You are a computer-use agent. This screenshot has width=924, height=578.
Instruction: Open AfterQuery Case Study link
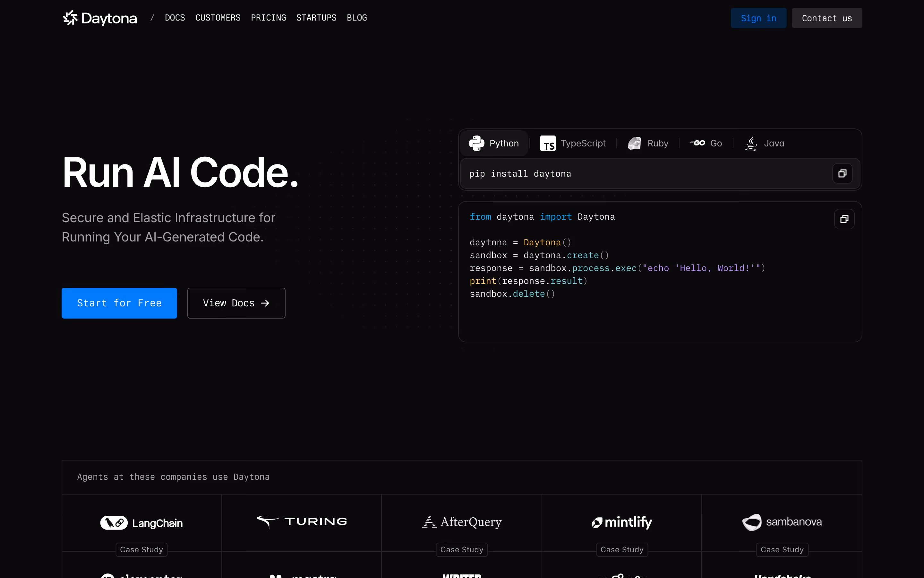tap(462, 550)
